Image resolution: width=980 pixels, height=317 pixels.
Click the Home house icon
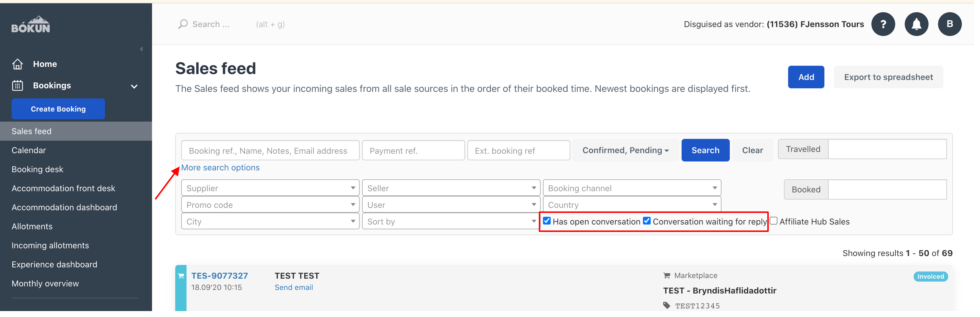click(x=18, y=64)
